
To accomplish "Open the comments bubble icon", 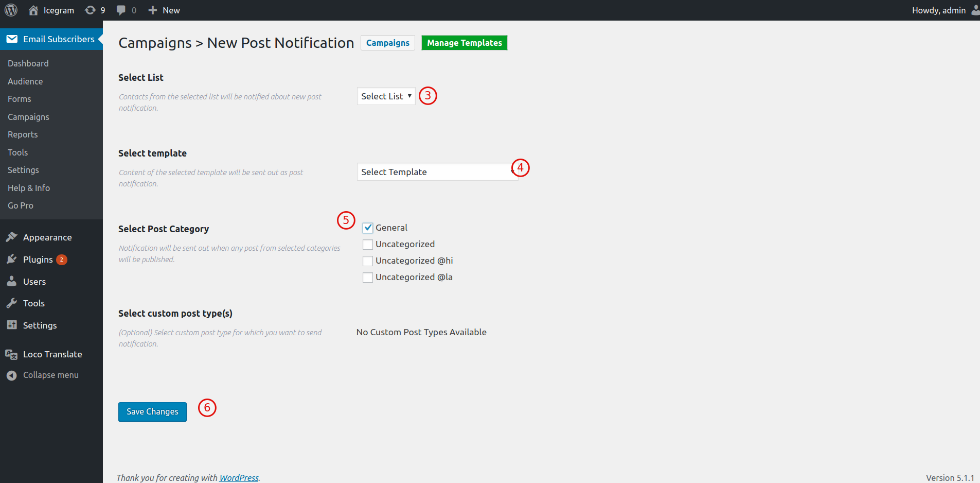I will click(121, 10).
